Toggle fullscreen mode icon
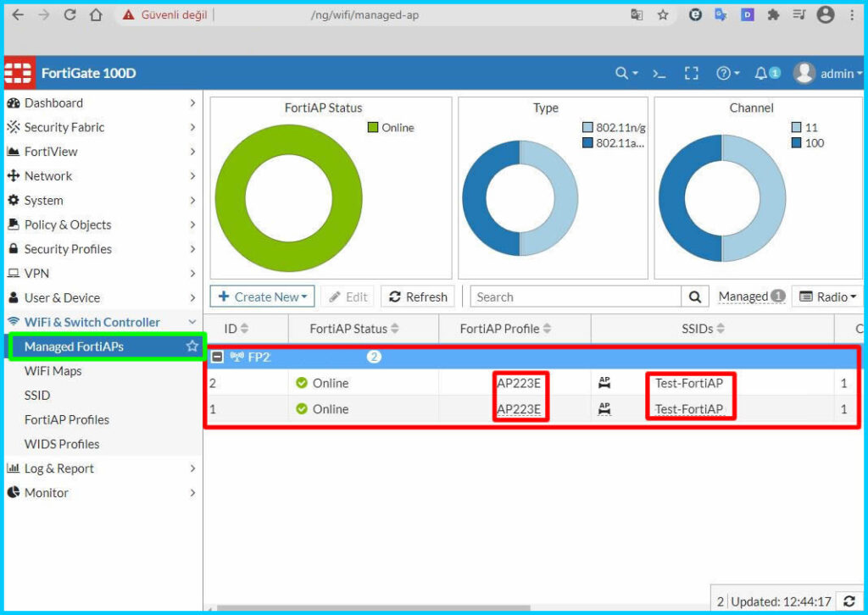Screen dimensions: 868x615 click(692, 73)
